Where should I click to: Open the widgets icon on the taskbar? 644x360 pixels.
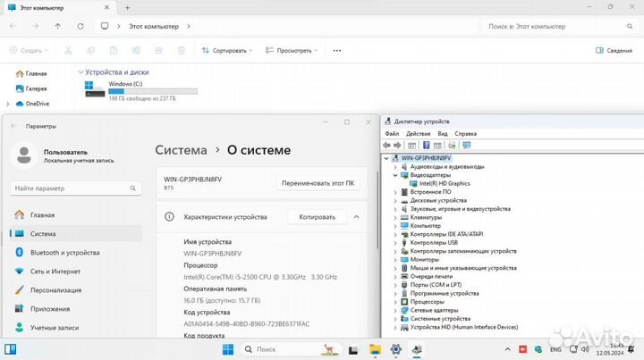[10, 349]
